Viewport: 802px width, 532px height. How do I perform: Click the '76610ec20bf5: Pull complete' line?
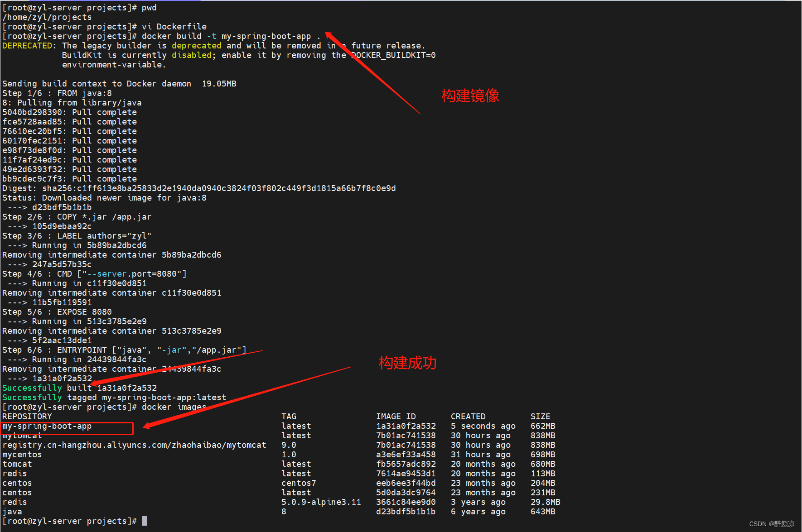[69, 131]
